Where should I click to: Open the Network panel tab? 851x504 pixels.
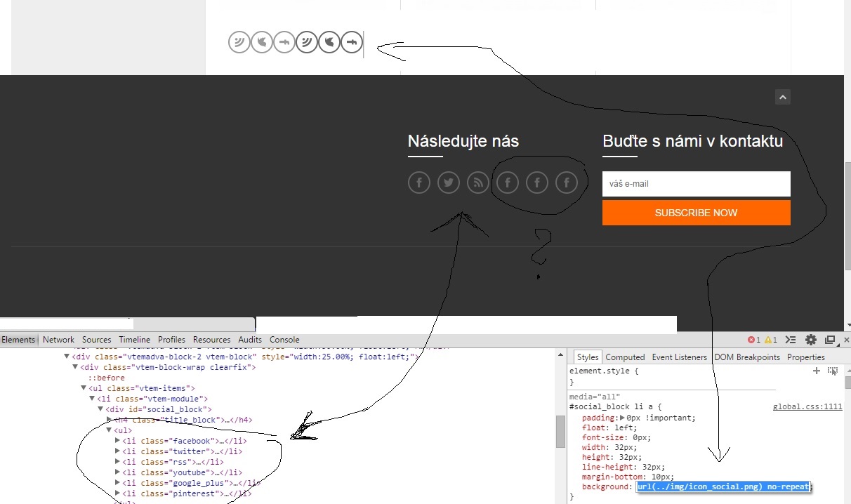pyautogui.click(x=58, y=340)
